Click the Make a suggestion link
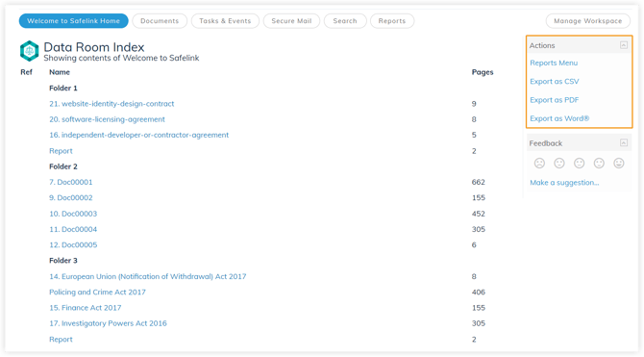The image size is (644, 357). pyautogui.click(x=564, y=183)
